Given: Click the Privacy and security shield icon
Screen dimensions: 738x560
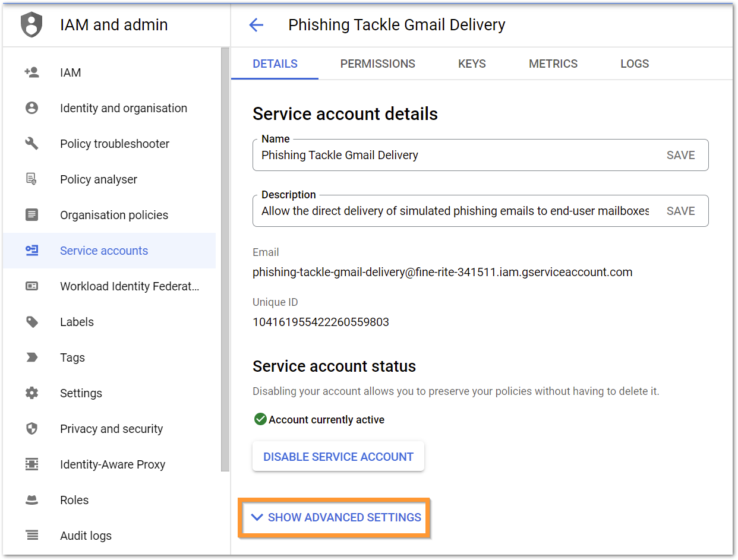Looking at the screenshot, I should tap(32, 429).
